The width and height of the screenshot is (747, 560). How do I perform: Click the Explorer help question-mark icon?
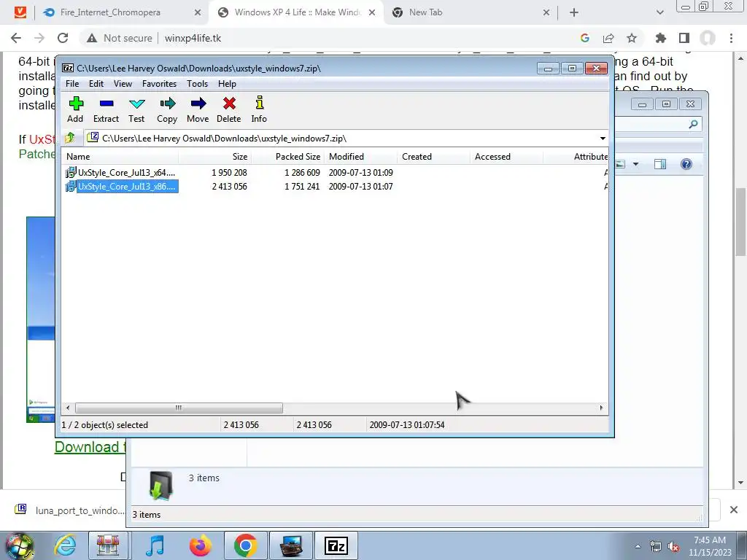[x=686, y=164]
